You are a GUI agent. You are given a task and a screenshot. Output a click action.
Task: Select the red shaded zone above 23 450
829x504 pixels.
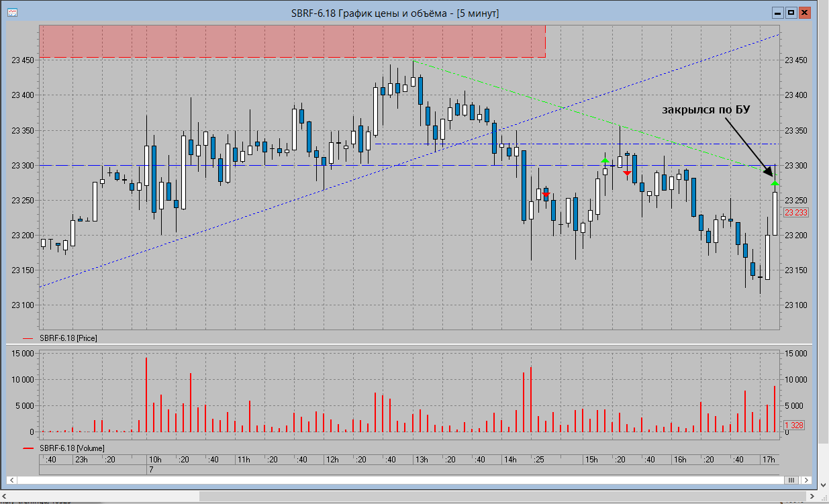(x=292, y=42)
